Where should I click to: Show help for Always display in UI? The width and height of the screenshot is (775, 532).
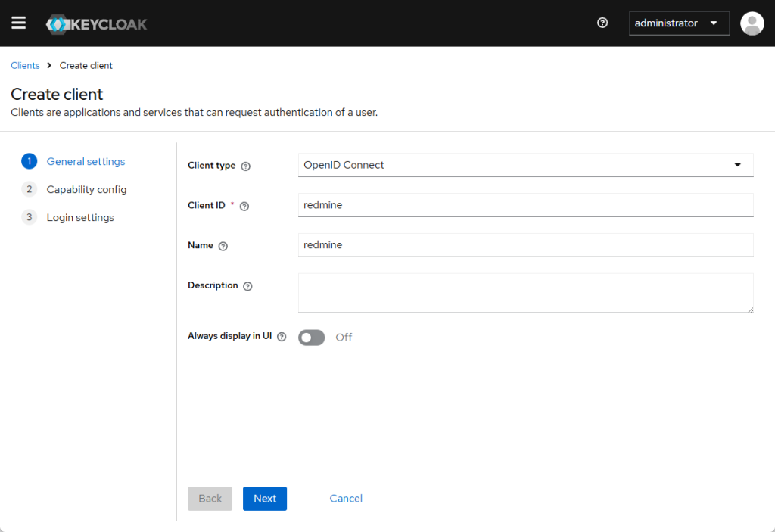coord(282,337)
